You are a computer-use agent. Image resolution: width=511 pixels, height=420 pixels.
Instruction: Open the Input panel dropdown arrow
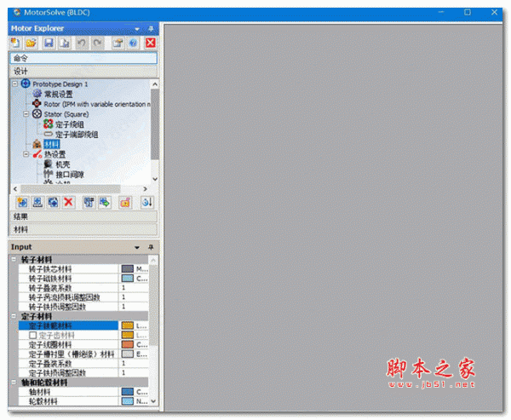pyautogui.click(x=137, y=248)
